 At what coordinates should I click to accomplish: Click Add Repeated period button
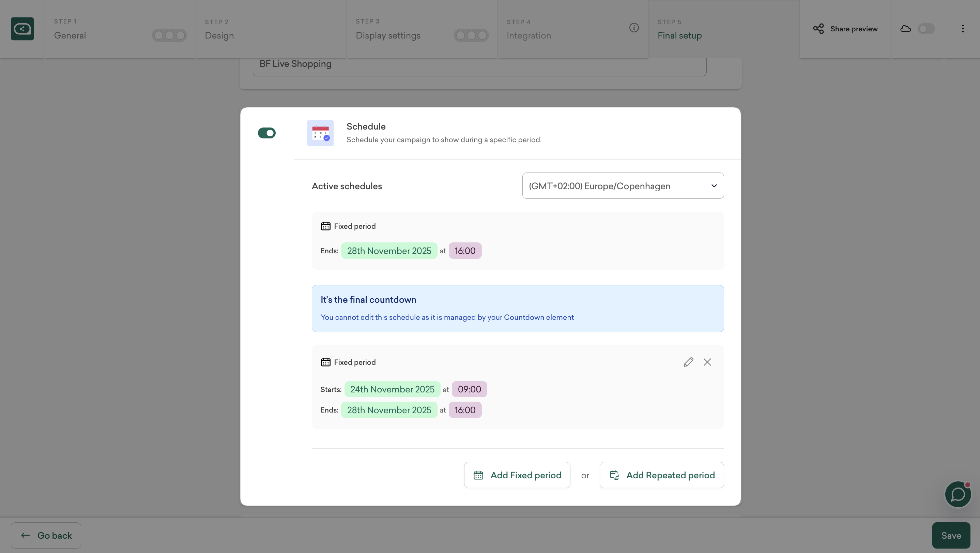pos(662,475)
